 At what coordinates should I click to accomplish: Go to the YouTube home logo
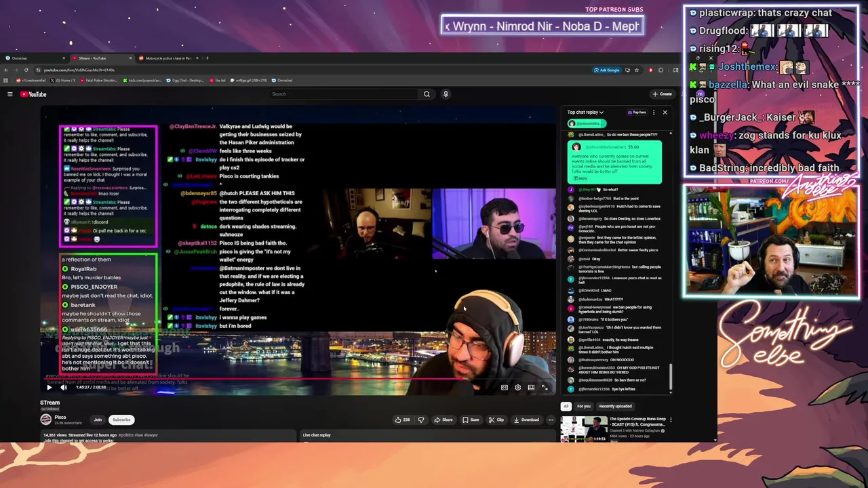pos(33,94)
